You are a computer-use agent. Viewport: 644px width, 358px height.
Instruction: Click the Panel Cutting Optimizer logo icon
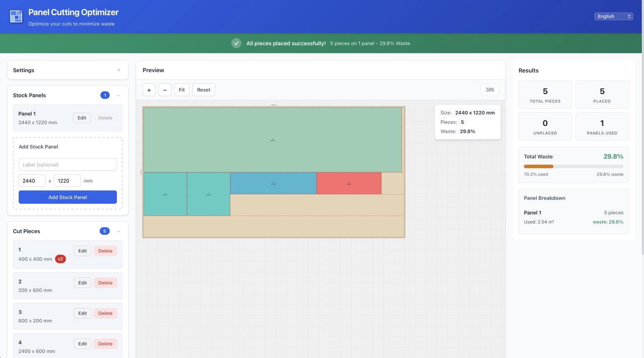16,17
